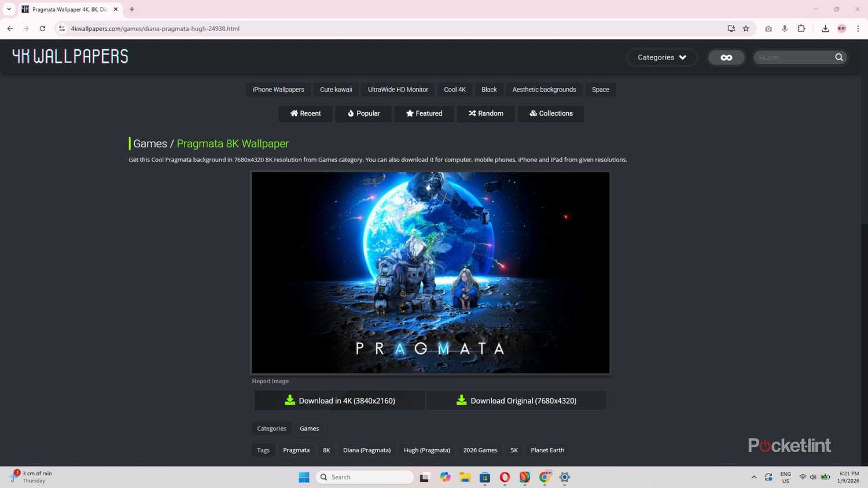Viewport: 868px width, 488px height.
Task: Open a Random wallpaper
Action: [x=486, y=113]
